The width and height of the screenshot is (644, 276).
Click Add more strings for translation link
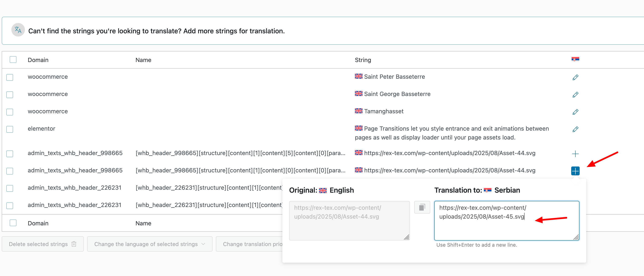click(x=234, y=31)
